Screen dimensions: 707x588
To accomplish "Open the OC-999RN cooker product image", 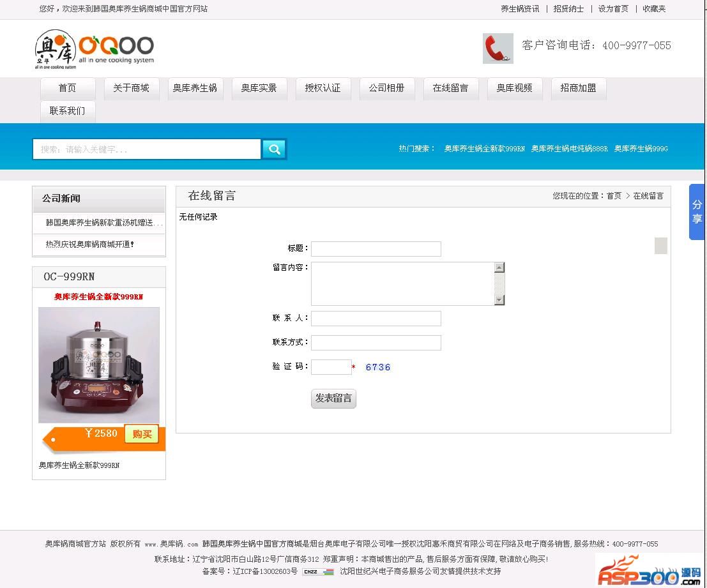I will [x=99, y=365].
